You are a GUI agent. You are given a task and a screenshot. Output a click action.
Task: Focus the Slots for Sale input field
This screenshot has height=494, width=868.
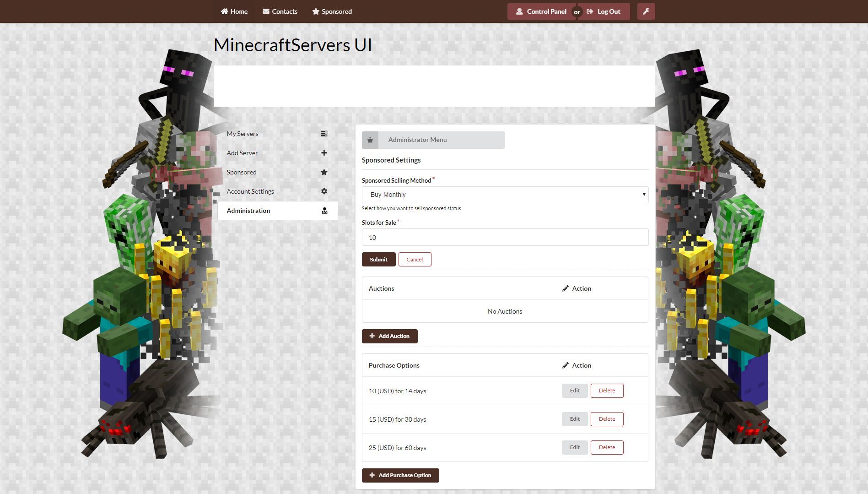point(505,237)
